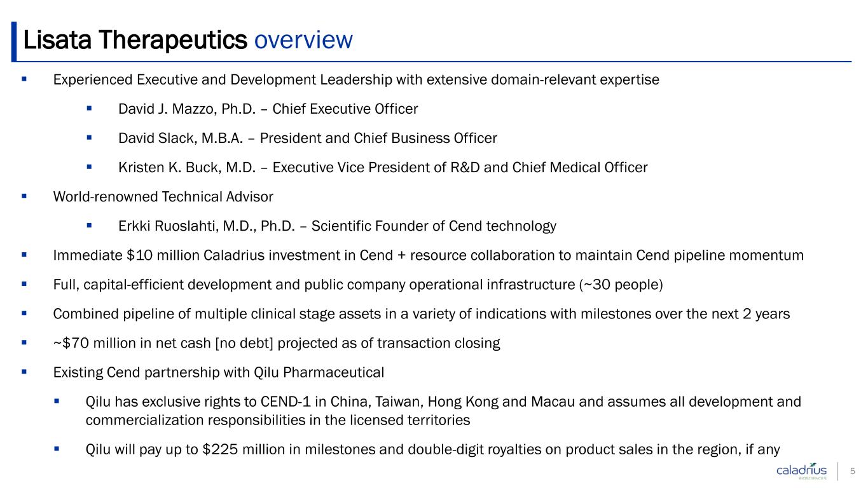Select the David J. Mazzo CEO line
The height and width of the screenshot is (488, 868).
click(268, 109)
